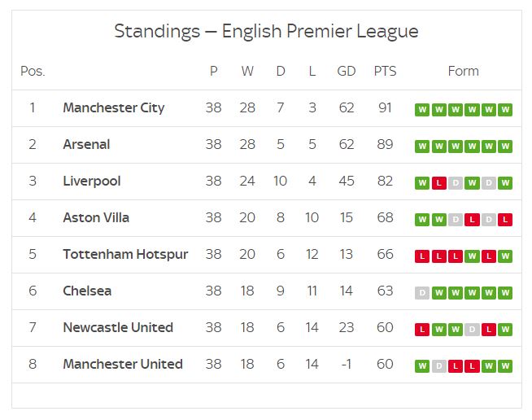This screenshot has height=420, width=532.
Task: Sort by the GD column header
Action: (x=347, y=71)
